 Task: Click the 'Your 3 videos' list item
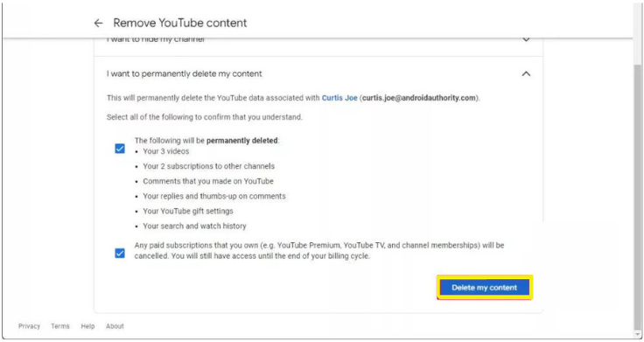point(166,151)
